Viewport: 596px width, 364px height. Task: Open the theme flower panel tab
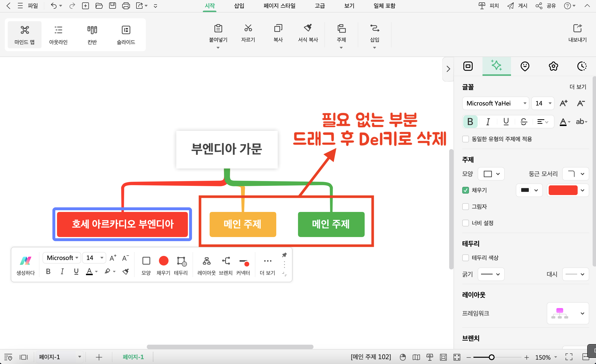pyautogui.click(x=553, y=66)
